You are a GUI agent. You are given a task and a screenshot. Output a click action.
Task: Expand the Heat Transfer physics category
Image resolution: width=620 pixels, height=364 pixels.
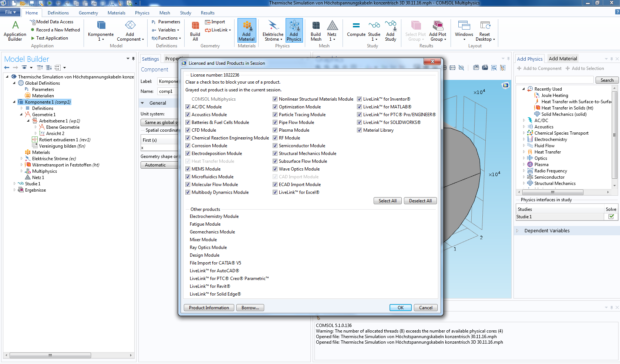click(x=524, y=152)
